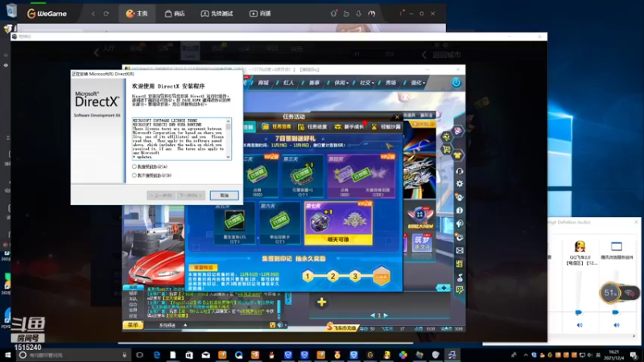Click the yellow 菜单 menu button
This screenshot has height=362, width=644.
133,325
